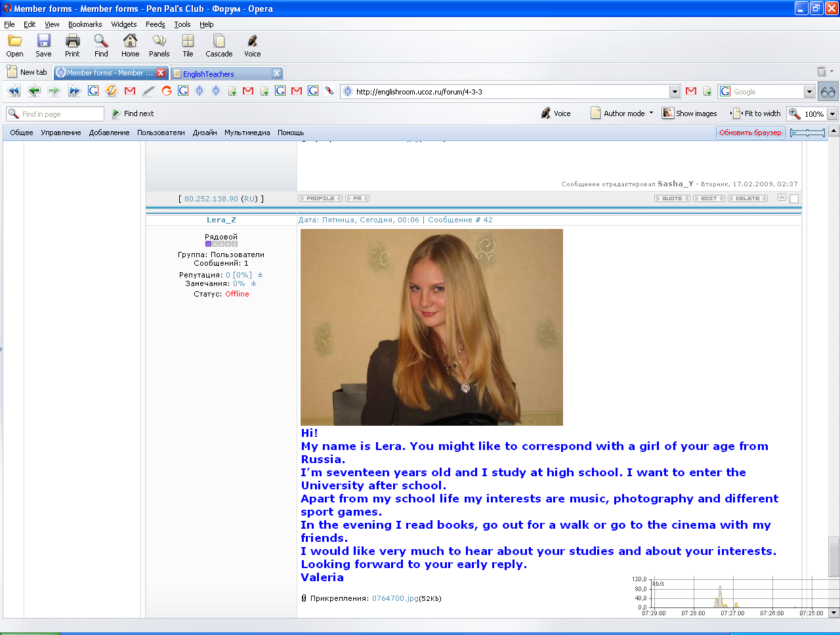Close the EnglishTeachers tab
The image size is (840, 635).
(x=277, y=73)
